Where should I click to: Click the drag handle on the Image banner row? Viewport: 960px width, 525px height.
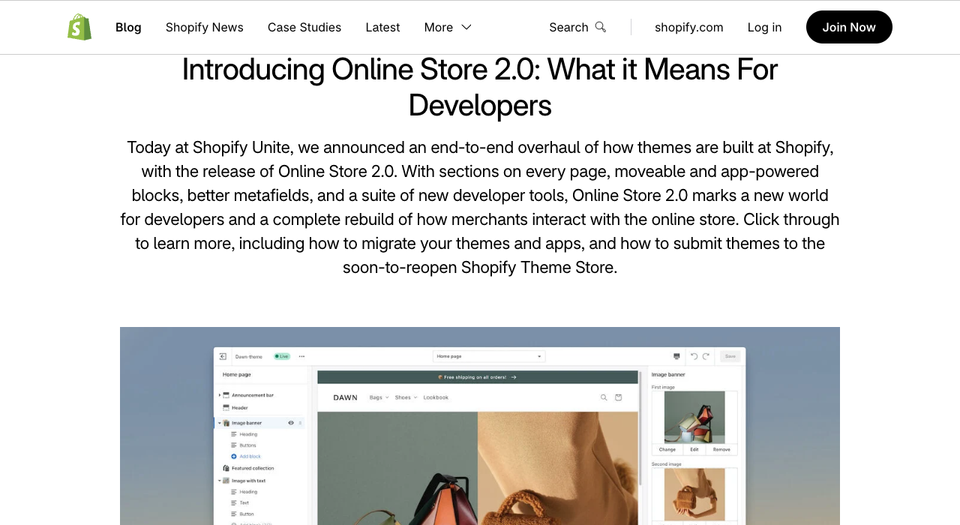(300, 423)
